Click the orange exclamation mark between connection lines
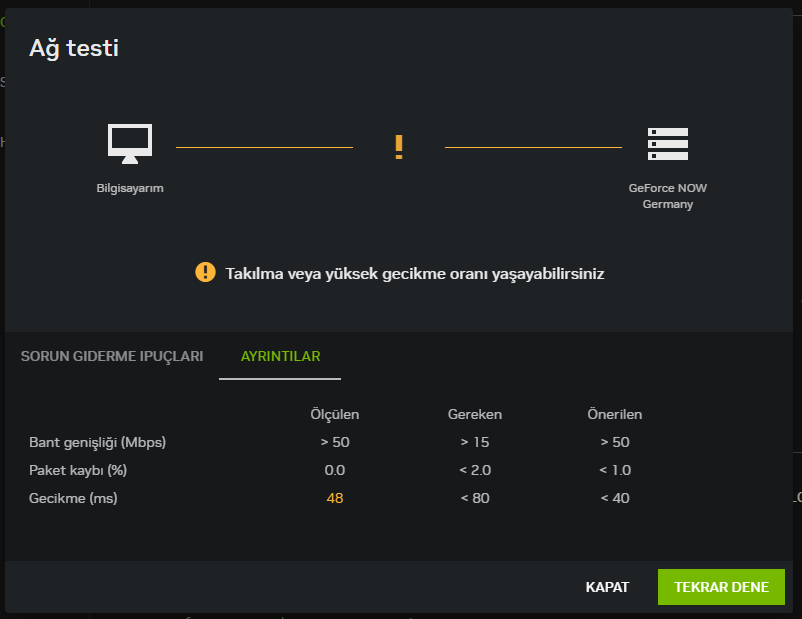 (x=399, y=147)
